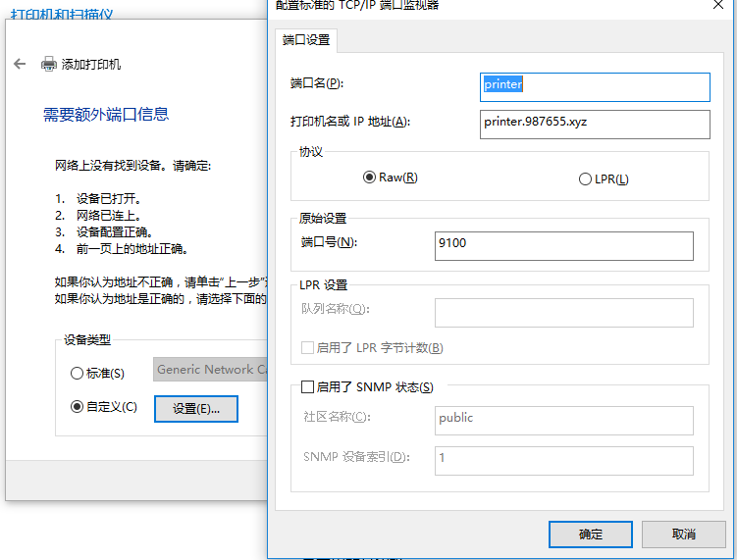
Task: Click the SNMP 设备索引 field
Action: tap(563, 460)
